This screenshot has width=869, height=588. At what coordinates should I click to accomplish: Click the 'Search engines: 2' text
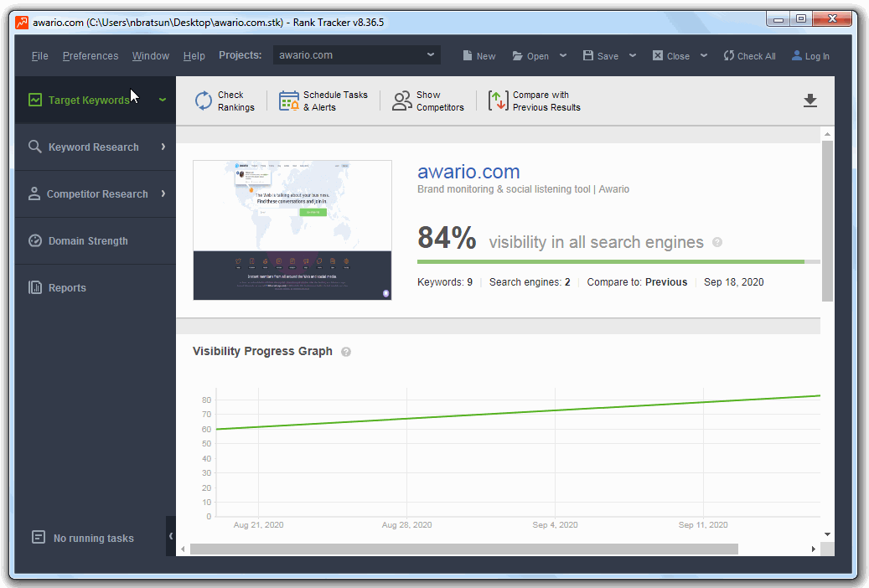pyautogui.click(x=530, y=282)
